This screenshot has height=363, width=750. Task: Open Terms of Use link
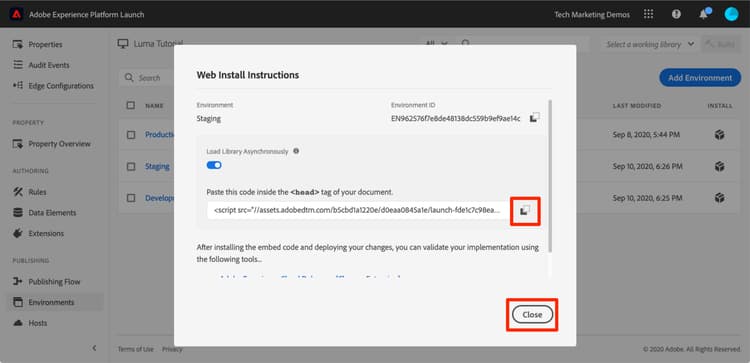click(136, 349)
